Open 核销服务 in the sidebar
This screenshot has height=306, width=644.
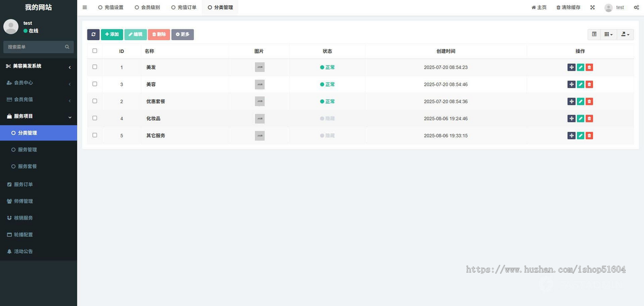(x=39, y=218)
